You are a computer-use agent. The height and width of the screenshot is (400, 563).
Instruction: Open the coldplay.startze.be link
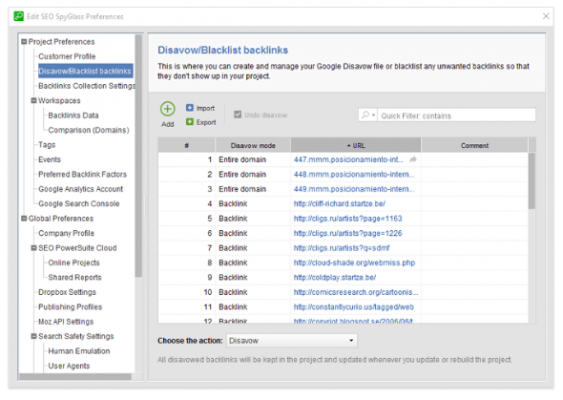pyautogui.click(x=335, y=277)
